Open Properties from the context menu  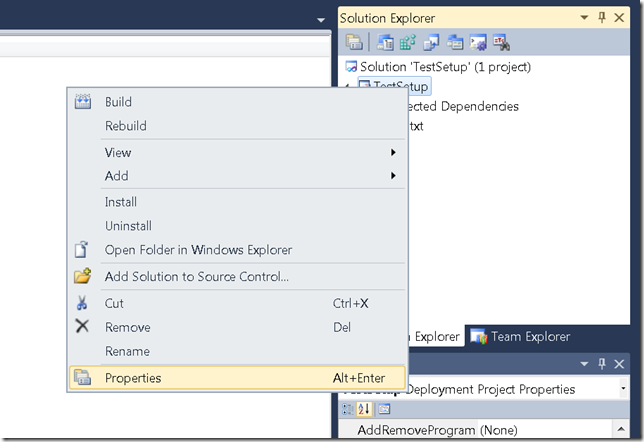tap(237, 378)
